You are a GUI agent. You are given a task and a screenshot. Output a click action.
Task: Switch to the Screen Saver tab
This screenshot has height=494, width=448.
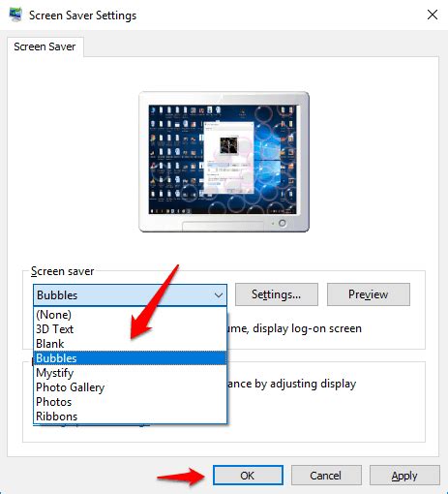[45, 46]
